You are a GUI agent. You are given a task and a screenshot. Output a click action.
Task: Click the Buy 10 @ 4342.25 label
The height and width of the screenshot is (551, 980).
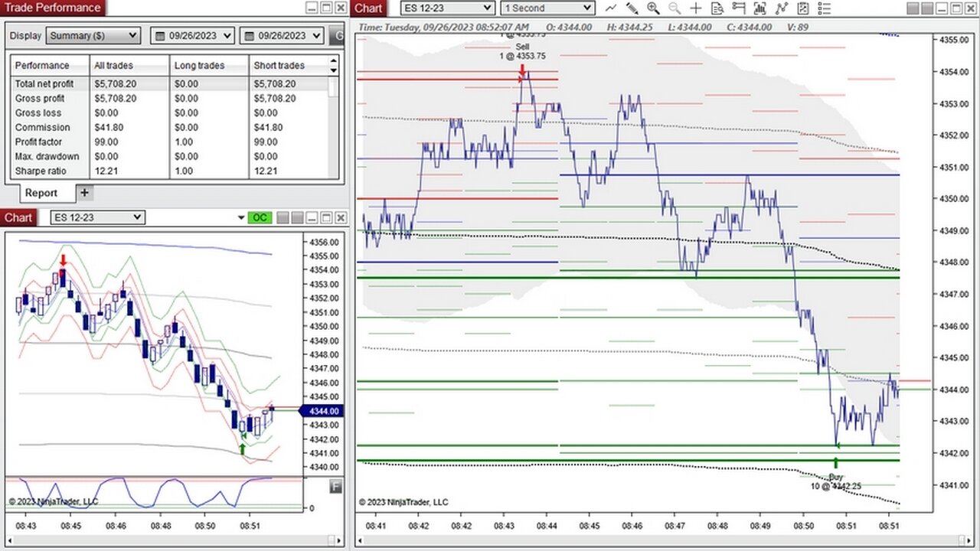coord(836,481)
